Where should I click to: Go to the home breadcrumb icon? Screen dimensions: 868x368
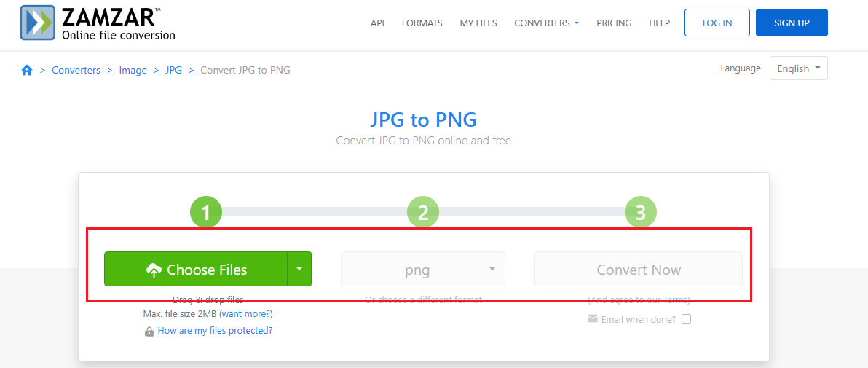27,70
